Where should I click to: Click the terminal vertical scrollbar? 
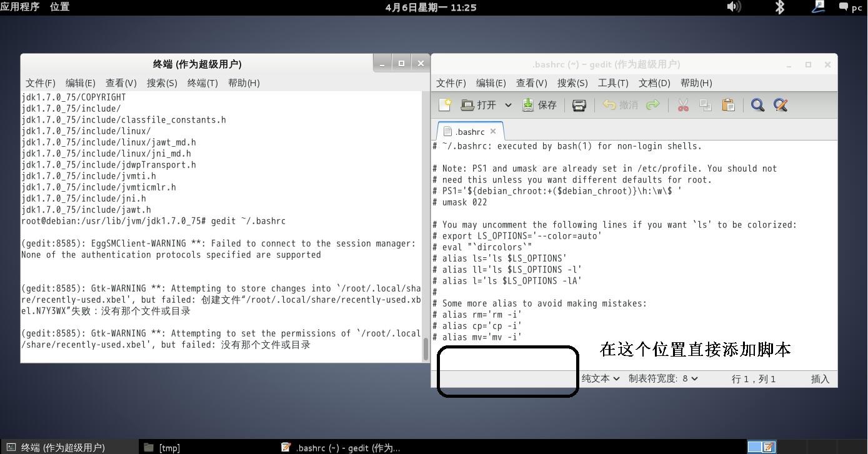426,348
